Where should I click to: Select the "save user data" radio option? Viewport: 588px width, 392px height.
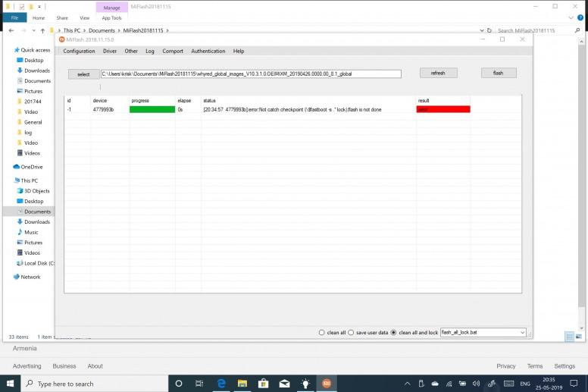tap(350, 332)
